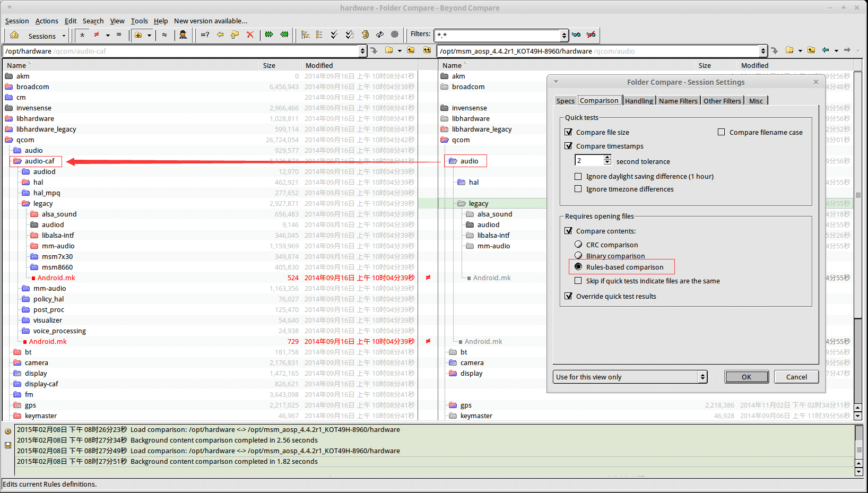Browse for right folder icon
The image size is (868, 493).
[x=789, y=50]
